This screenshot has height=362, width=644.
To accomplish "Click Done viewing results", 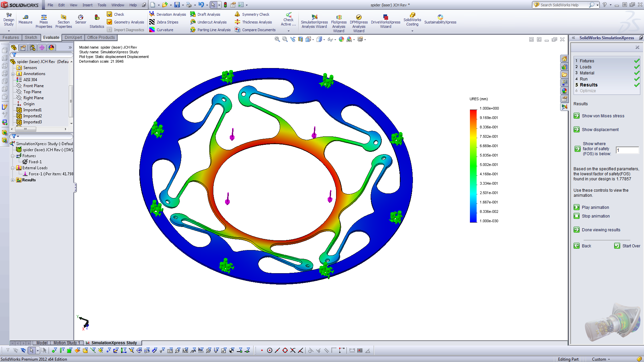I will (x=597, y=230).
